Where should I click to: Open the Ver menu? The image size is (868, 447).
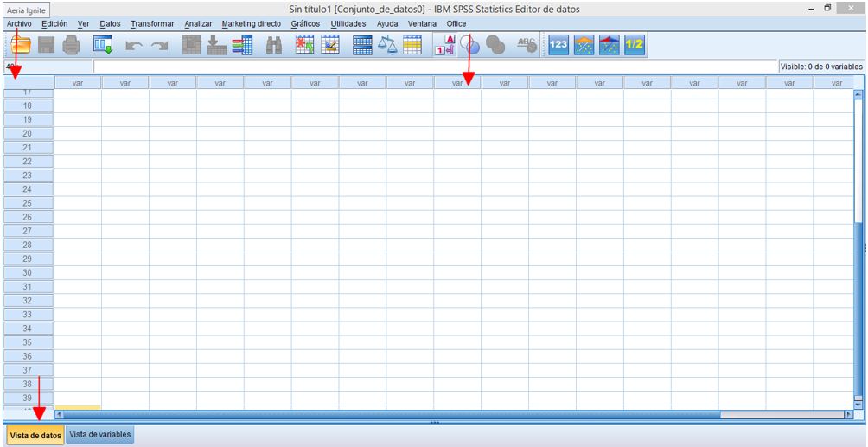[x=84, y=24]
